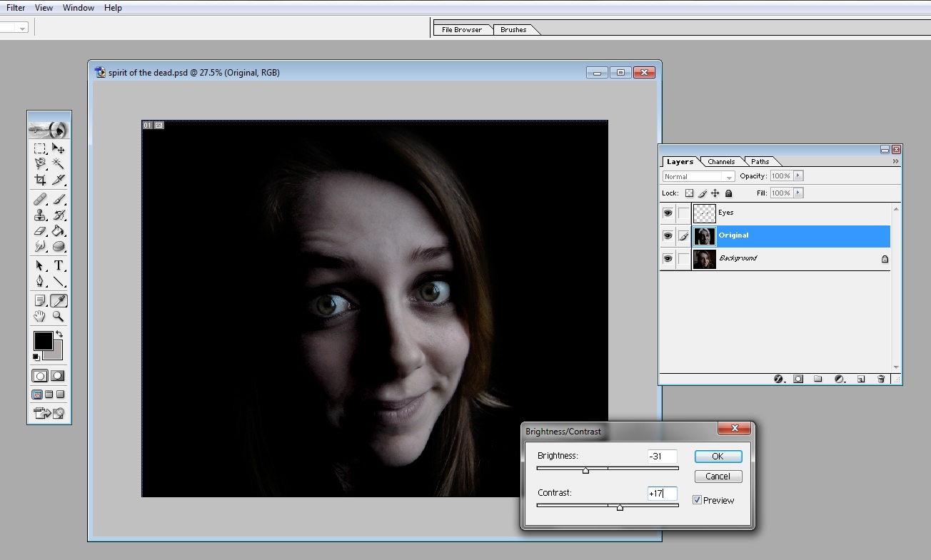This screenshot has width=931, height=560.
Task: Cancel the Brightness/Contrast dialog
Action: [718, 477]
